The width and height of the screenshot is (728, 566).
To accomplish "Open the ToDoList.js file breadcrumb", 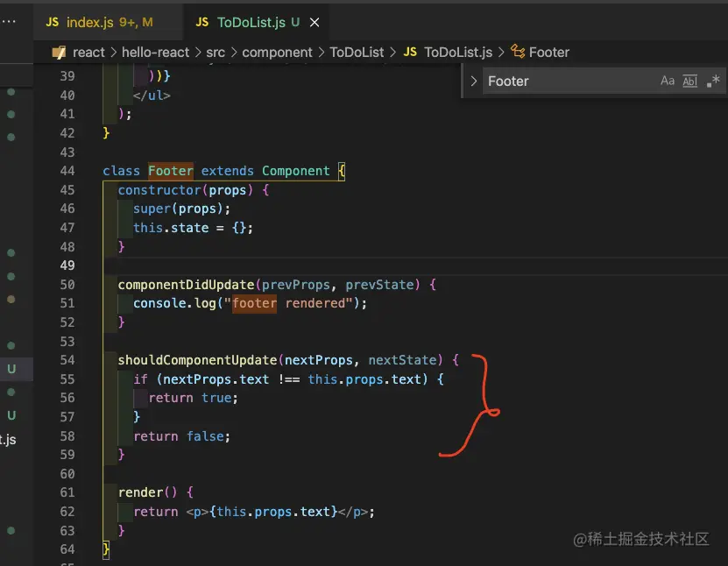I will [x=458, y=53].
